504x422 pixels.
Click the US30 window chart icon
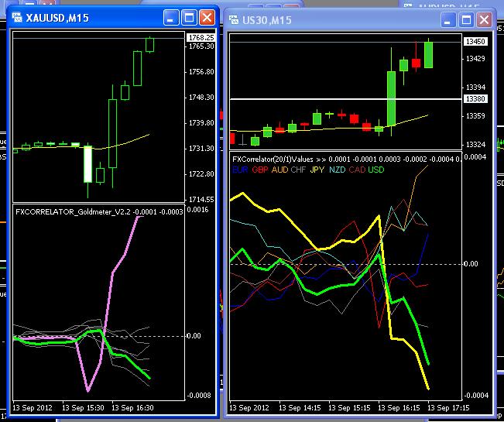(234, 20)
